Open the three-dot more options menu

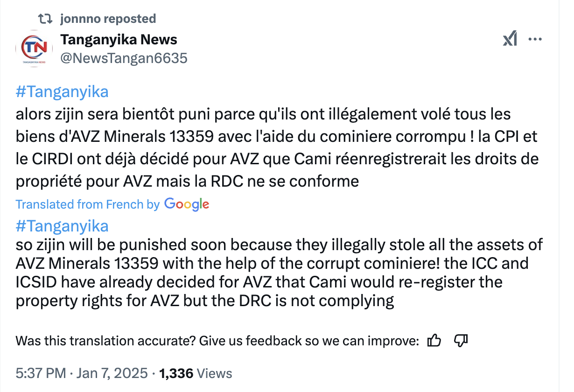(535, 40)
